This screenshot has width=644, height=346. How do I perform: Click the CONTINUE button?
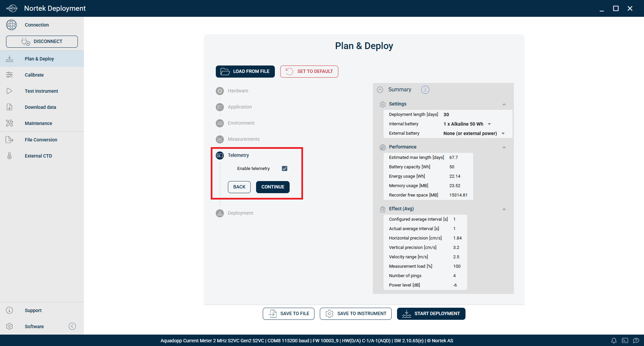[x=273, y=187]
